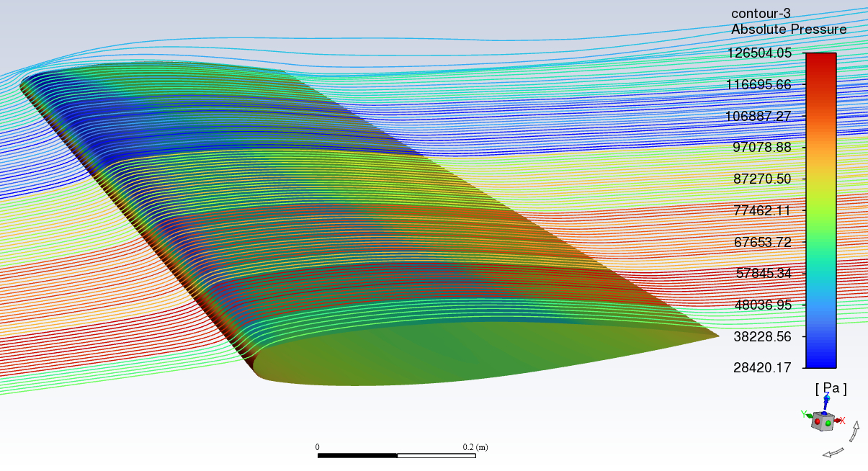
Task: Click the green sphere on the triad cube
Action: 828,423
